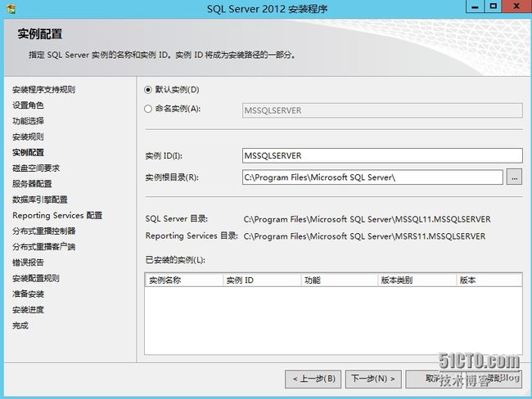Click the disabled named instance MSSQLSERVER field
532x399 pixels.
pos(382,110)
